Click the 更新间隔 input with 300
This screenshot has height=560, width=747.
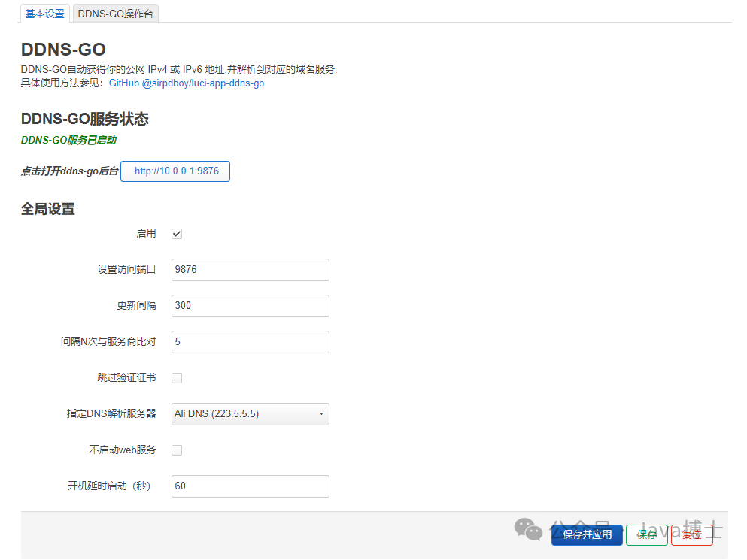click(x=250, y=306)
